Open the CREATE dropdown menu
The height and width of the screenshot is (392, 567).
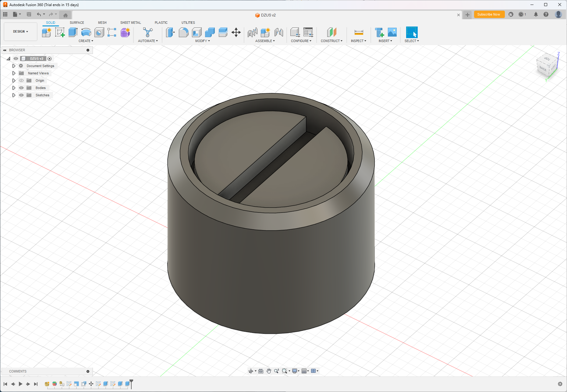(x=86, y=41)
